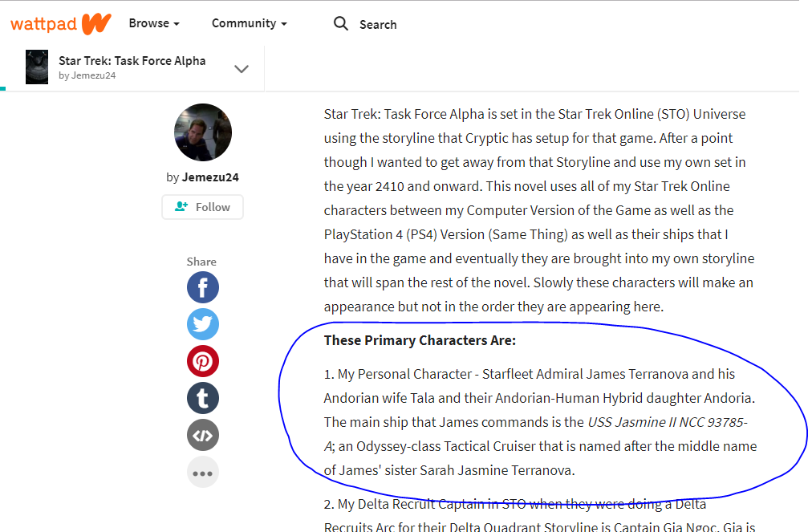Open the story cover thumbnail
Viewport: 808px width, 532px height.
tap(37, 67)
